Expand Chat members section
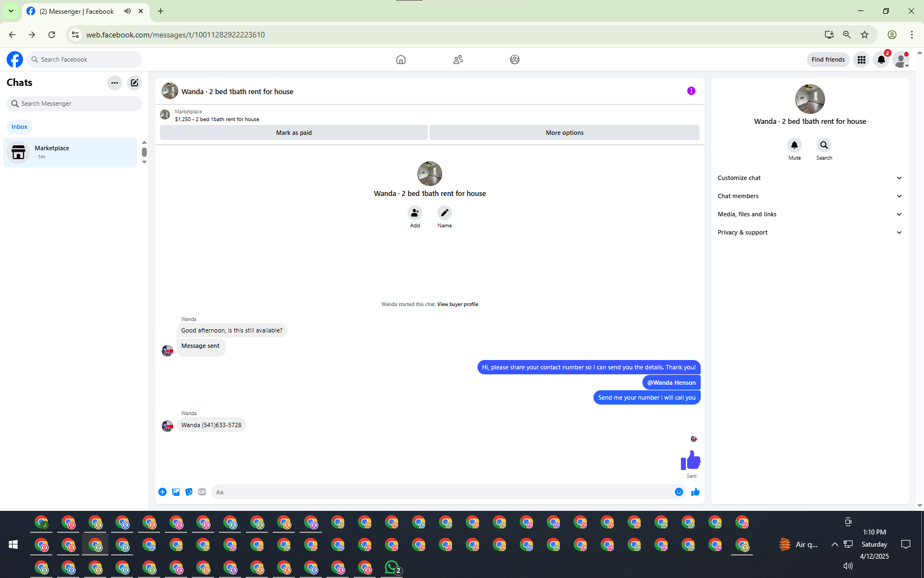This screenshot has width=924, height=578. tap(810, 196)
